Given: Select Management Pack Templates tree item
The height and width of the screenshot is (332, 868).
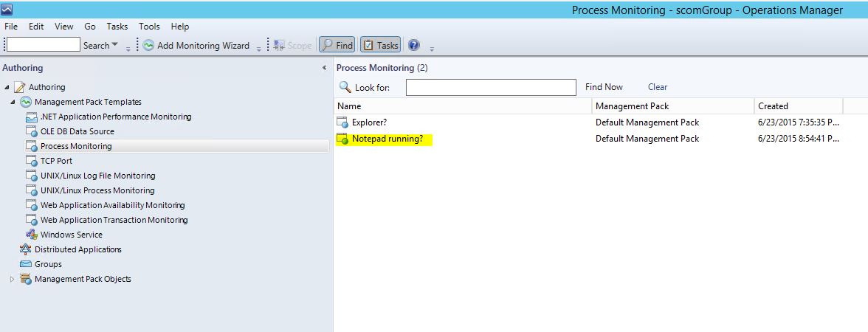Looking at the screenshot, I should pyautogui.click(x=88, y=102).
